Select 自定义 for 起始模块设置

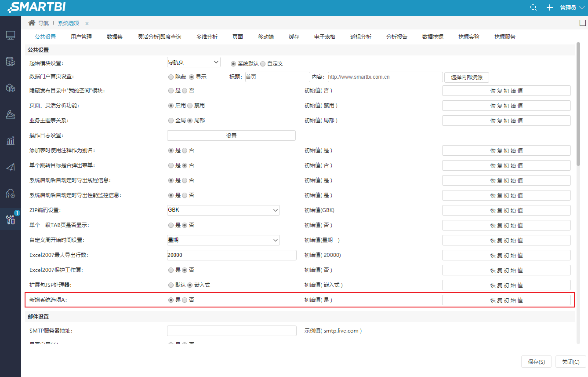(x=263, y=63)
